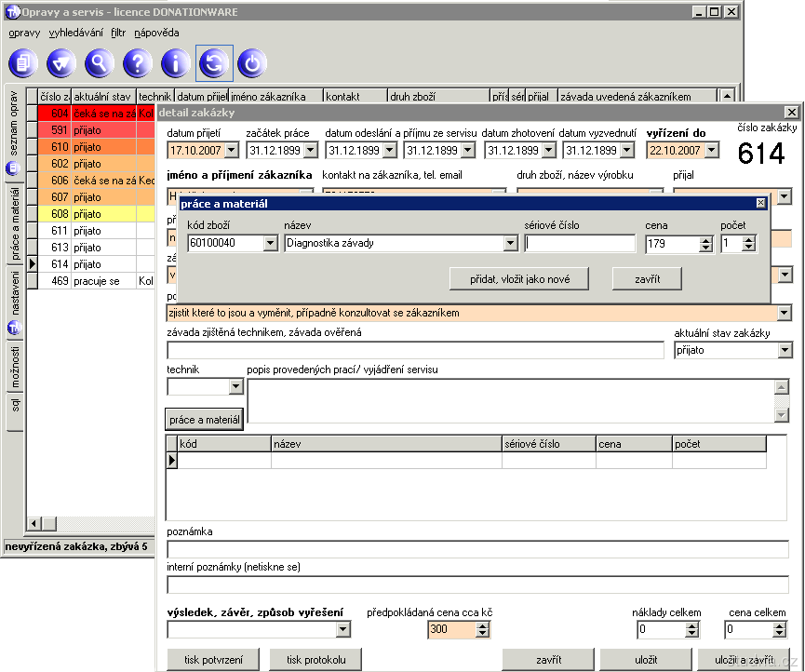Click the info 'i' toolbar icon
This screenshot has height=672, width=805.
click(x=175, y=63)
